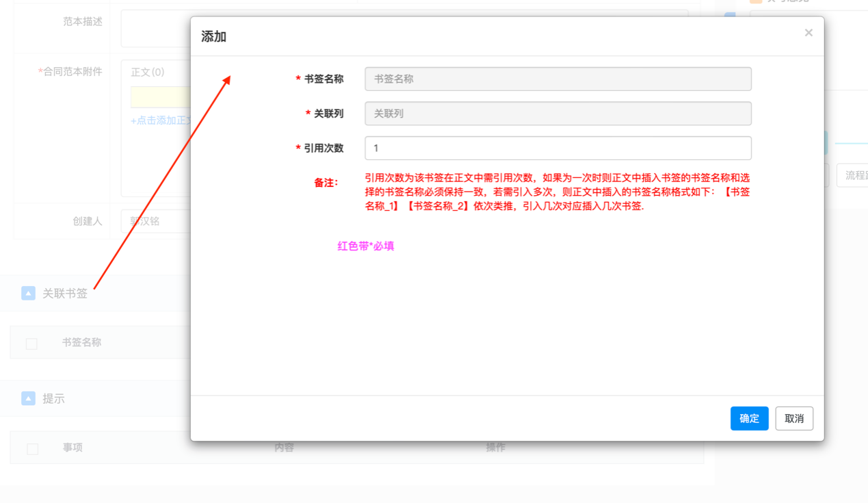Viewport: 868px width, 503px height.
Task: Switch to the 正文(0) tab
Action: pos(148,72)
